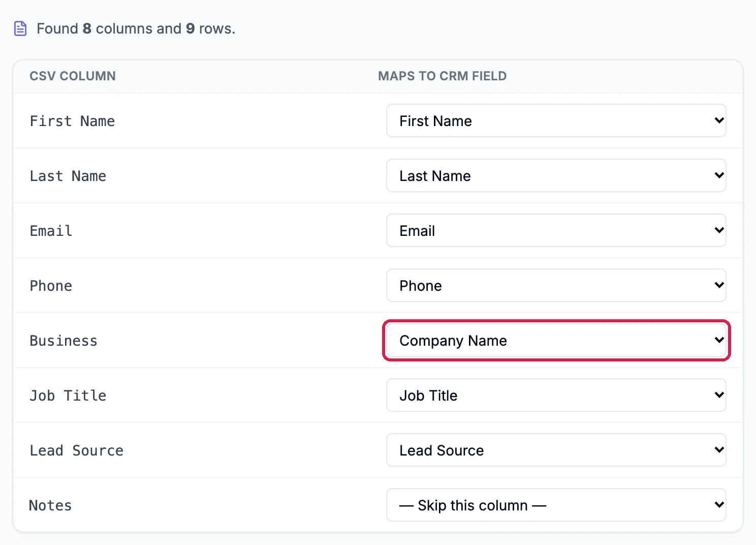Click the 'Email' CSV column label

(x=51, y=231)
